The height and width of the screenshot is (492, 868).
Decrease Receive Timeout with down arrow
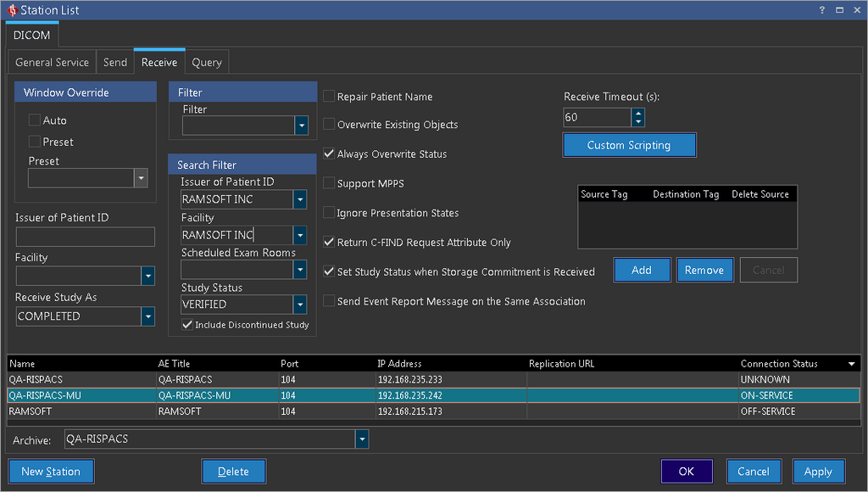point(638,122)
